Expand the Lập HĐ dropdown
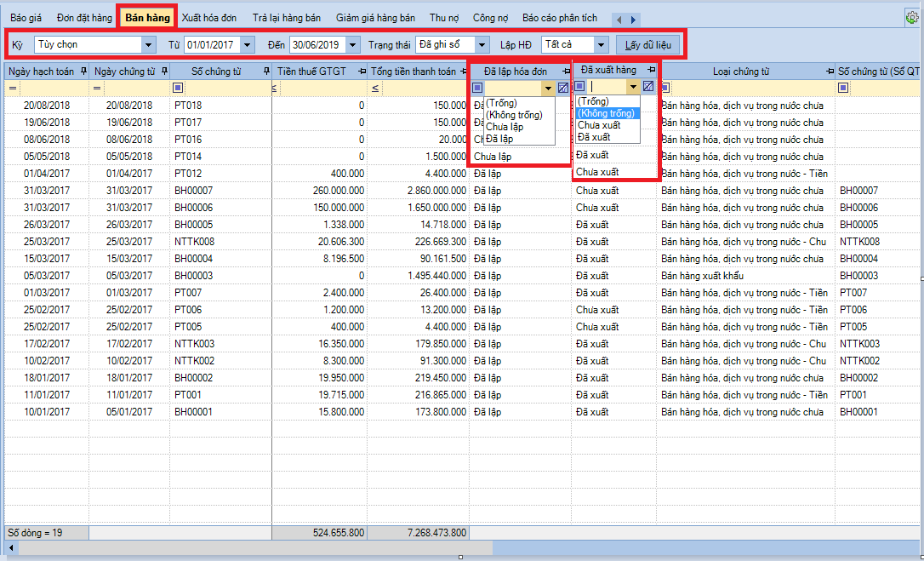The image size is (924, 561). tap(601, 44)
